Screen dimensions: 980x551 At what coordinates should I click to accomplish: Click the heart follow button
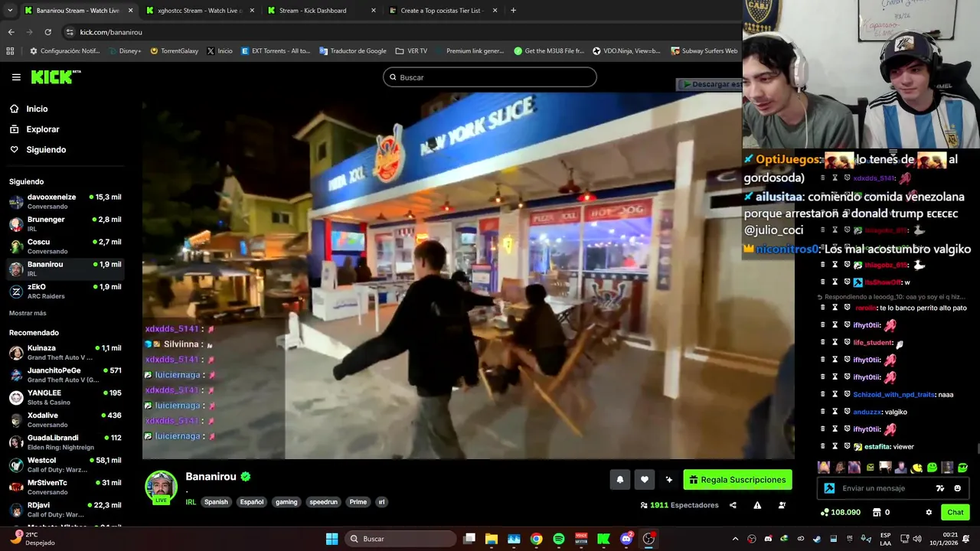[x=645, y=480]
